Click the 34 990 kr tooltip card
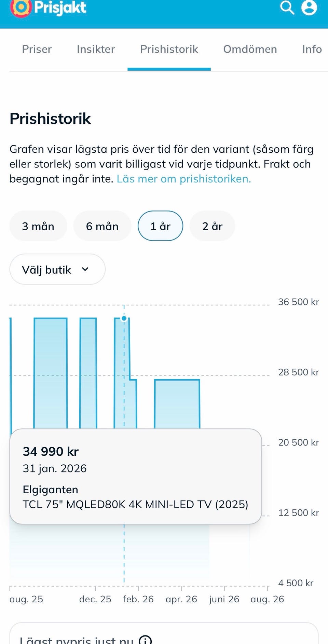328x644 pixels. coord(136,476)
